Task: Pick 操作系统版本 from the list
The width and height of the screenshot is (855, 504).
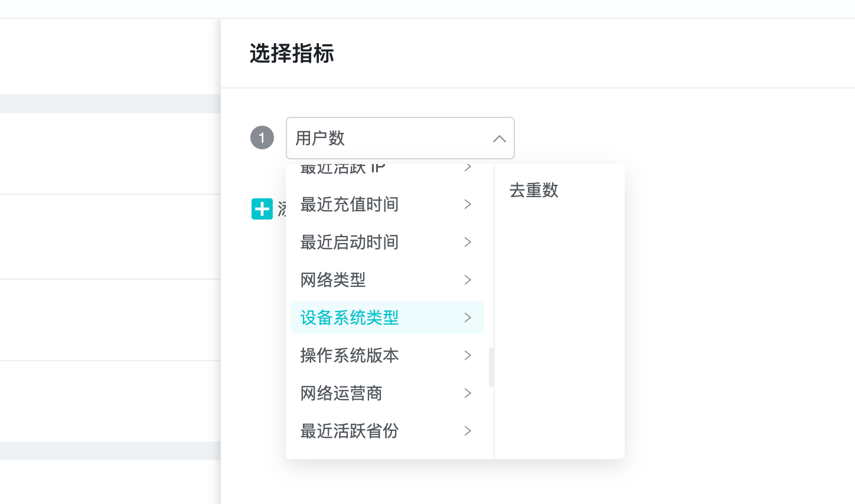Action: pyautogui.click(x=350, y=355)
